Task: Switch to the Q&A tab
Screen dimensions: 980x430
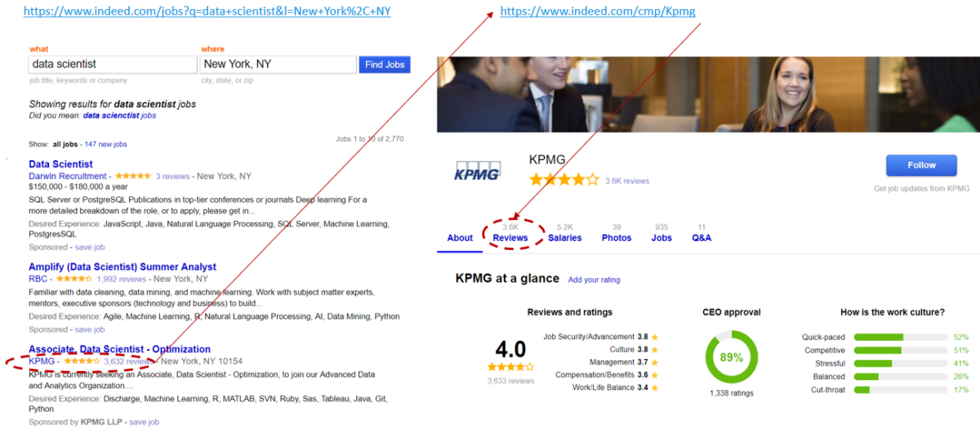Action: click(702, 238)
